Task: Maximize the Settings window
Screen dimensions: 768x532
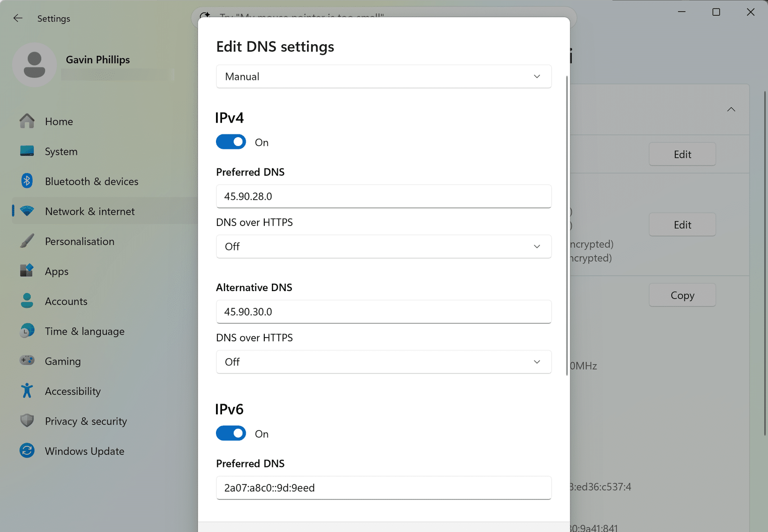Action: point(716,12)
